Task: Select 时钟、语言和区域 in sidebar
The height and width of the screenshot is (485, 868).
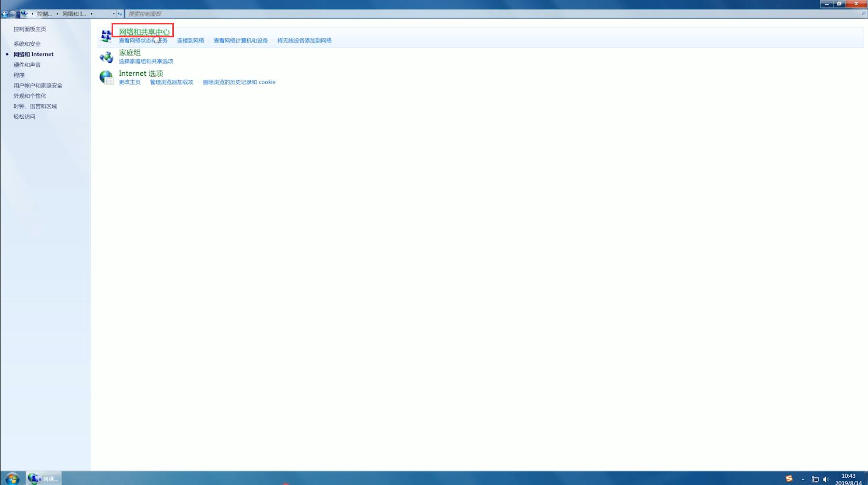Action: (x=35, y=106)
